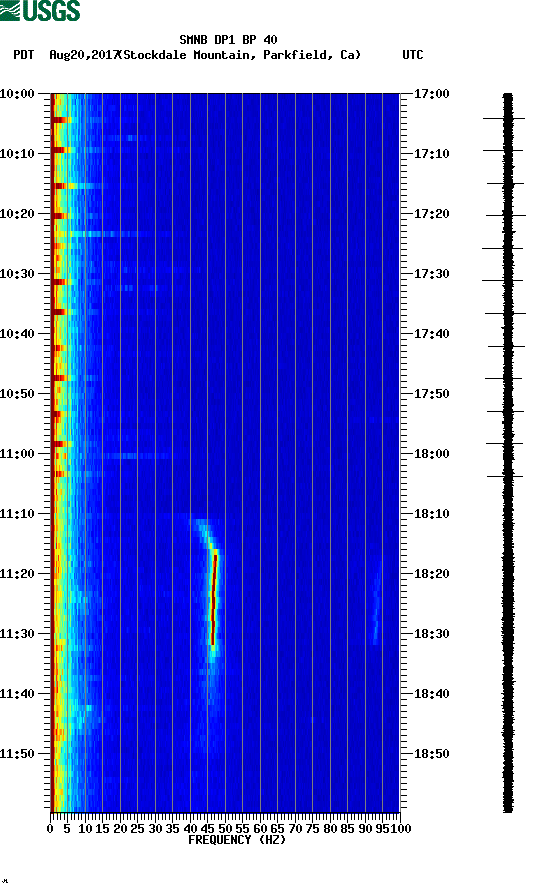552x892 pixels.
Task: Click the 10 Hz frequency tick label
Action: pyautogui.click(x=85, y=829)
